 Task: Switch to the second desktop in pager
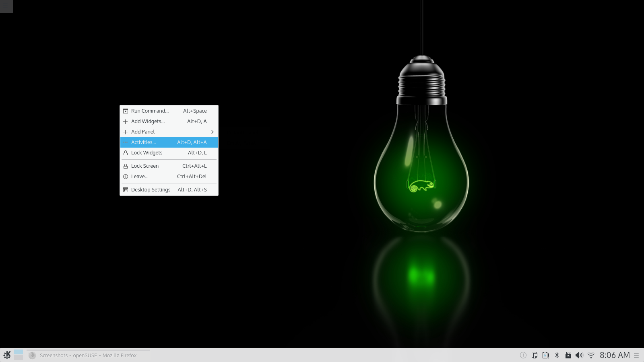point(19,358)
